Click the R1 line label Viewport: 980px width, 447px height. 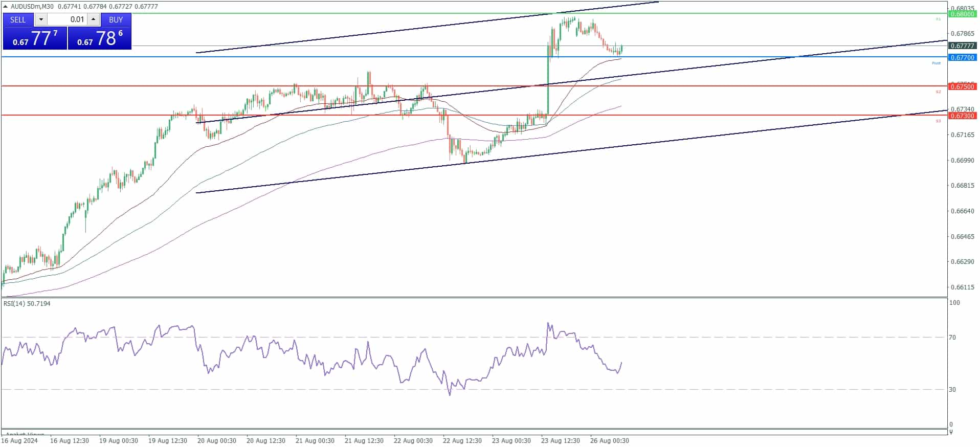coord(938,19)
